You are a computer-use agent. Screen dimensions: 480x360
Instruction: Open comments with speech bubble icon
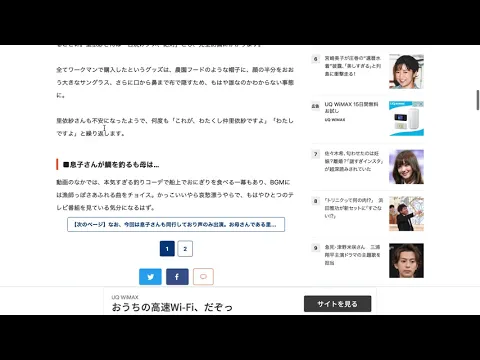click(x=203, y=277)
